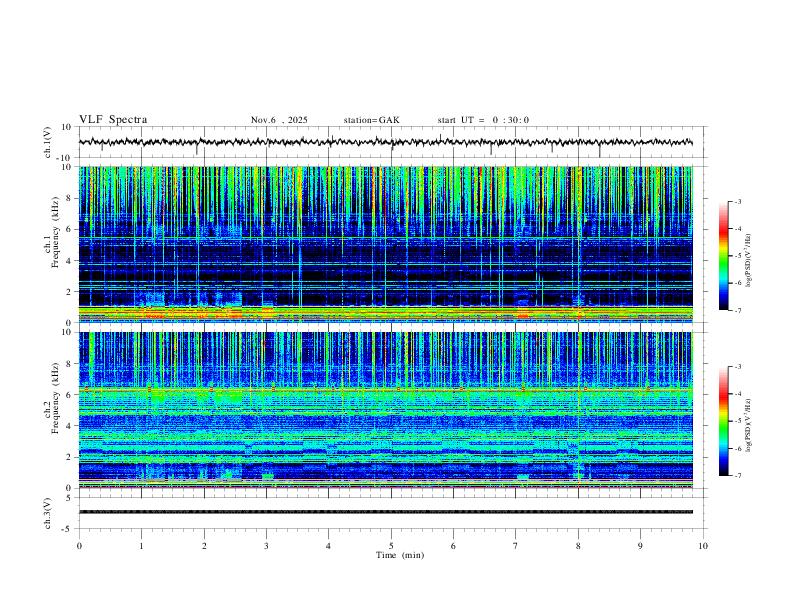792x612 pixels.
Task: Click the "start UT = 0 :30: 0" text
Action: (483, 120)
